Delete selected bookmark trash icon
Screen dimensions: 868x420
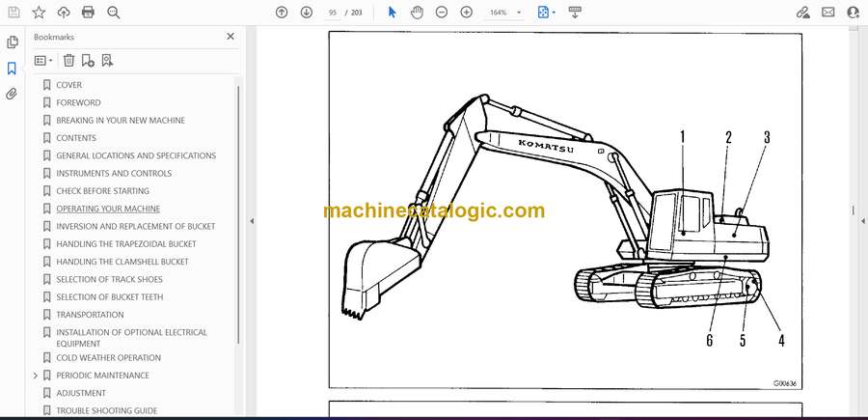click(x=68, y=61)
